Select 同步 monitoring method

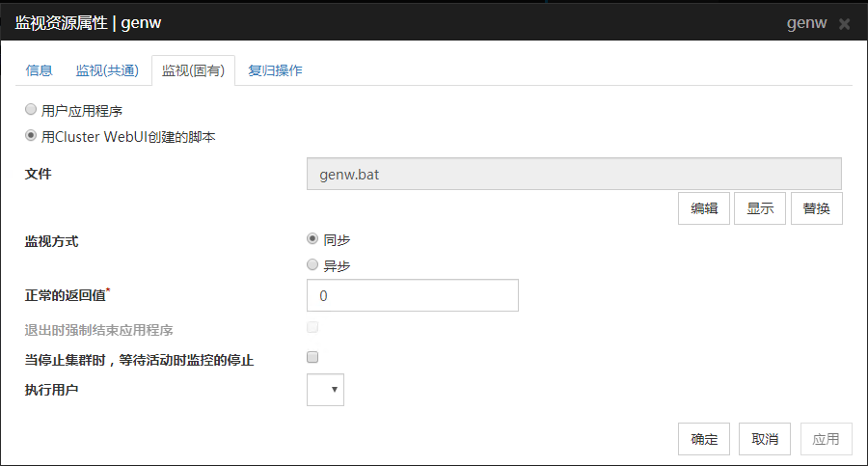(x=312, y=239)
